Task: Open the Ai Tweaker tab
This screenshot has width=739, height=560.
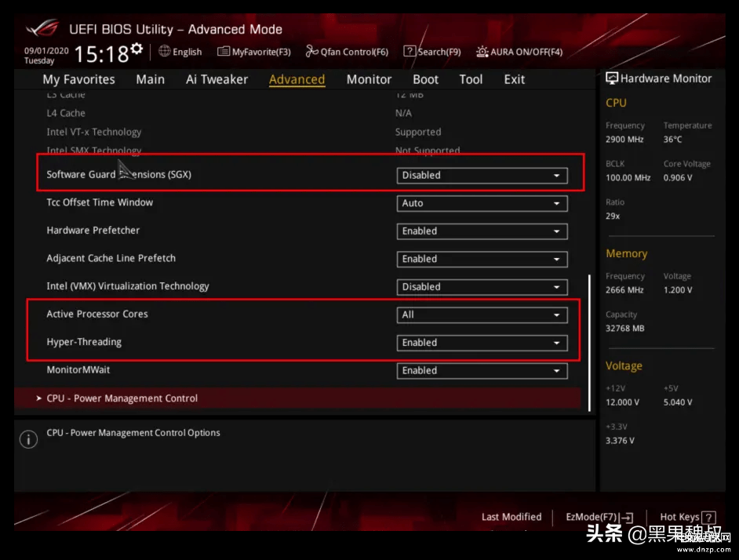Action: 217,79
